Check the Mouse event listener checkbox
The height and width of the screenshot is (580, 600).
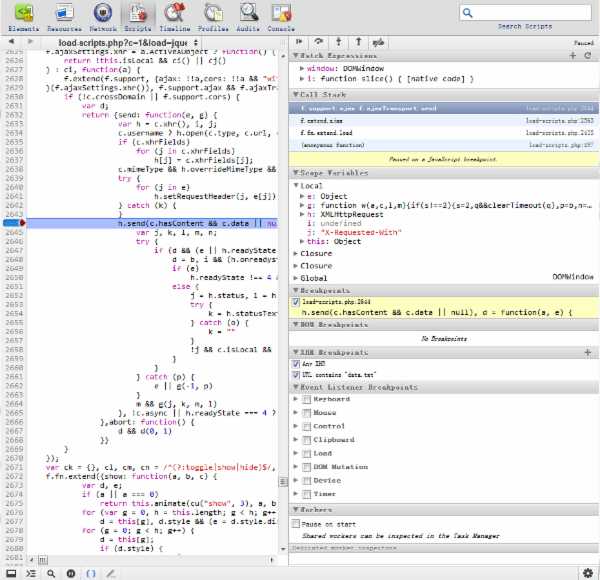[307, 413]
